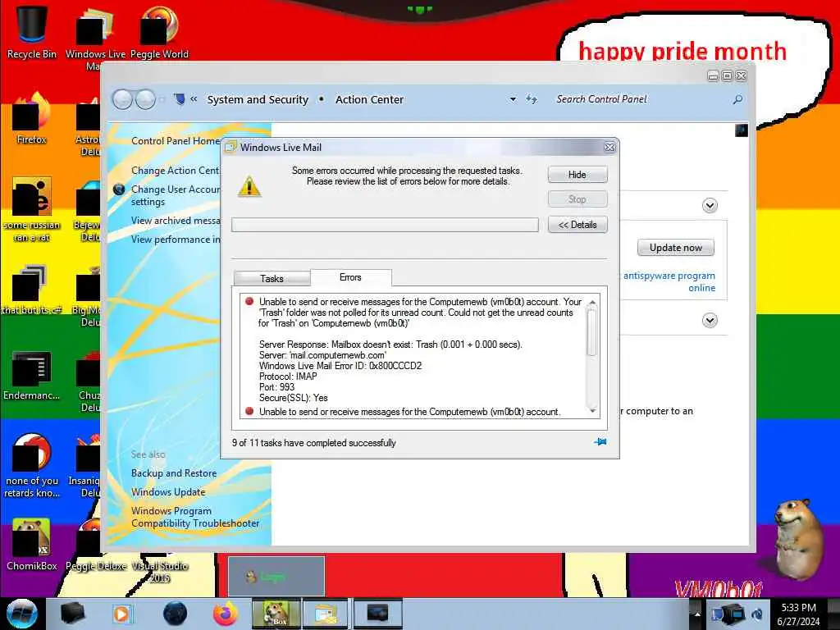Click the Windows Start orb
Screen dimensions: 840x630
[x=21, y=614]
